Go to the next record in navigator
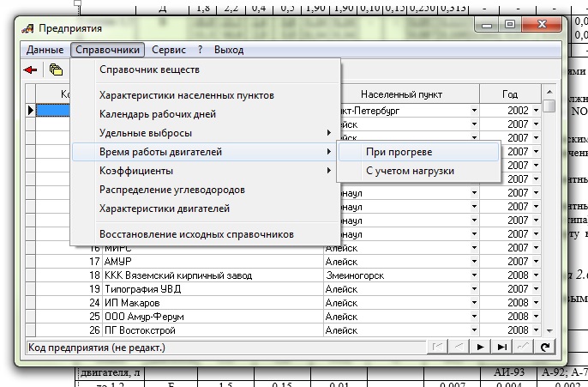This screenshot has width=588, height=387. pos(481,347)
